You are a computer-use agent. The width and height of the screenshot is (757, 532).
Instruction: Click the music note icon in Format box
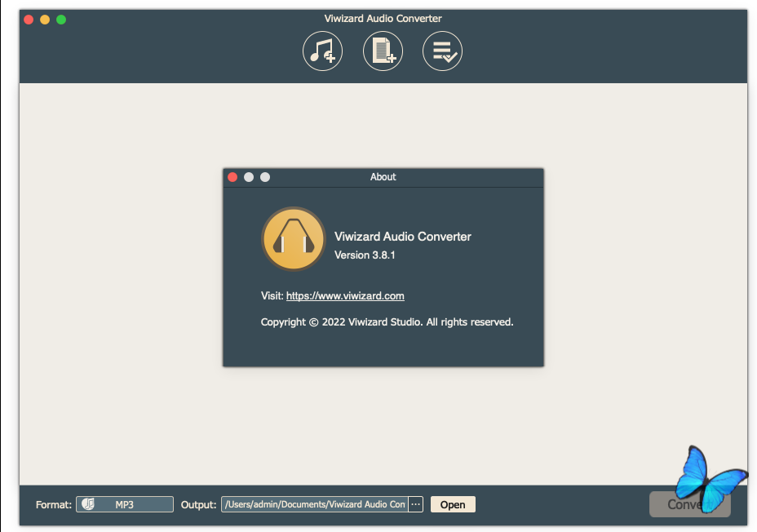(x=88, y=504)
